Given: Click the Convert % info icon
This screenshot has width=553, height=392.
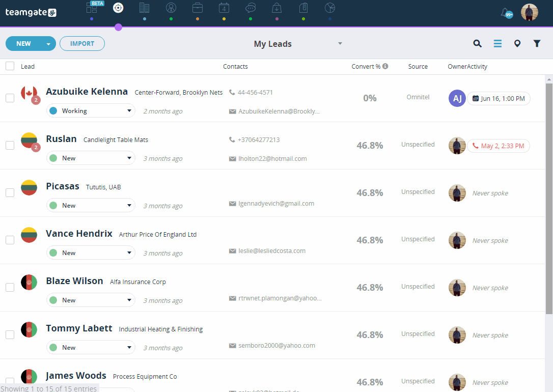Looking at the screenshot, I should tap(385, 66).
